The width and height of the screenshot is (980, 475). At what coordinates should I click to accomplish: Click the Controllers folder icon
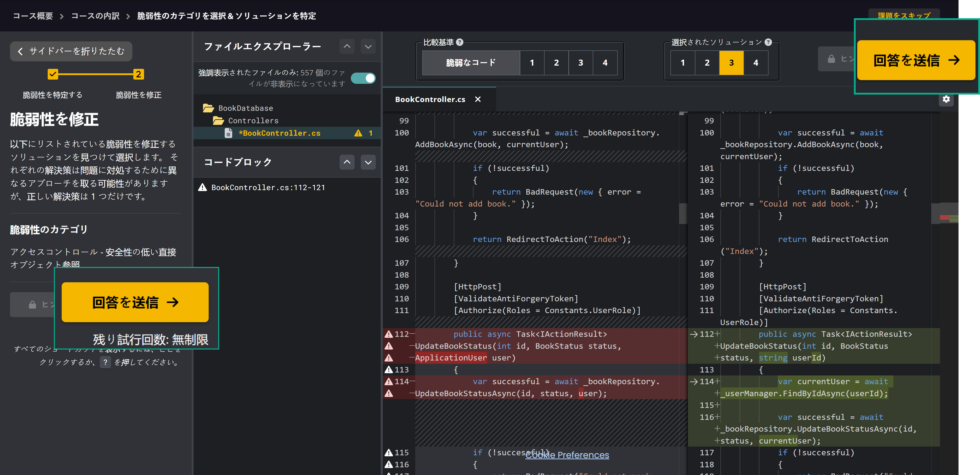(x=218, y=120)
